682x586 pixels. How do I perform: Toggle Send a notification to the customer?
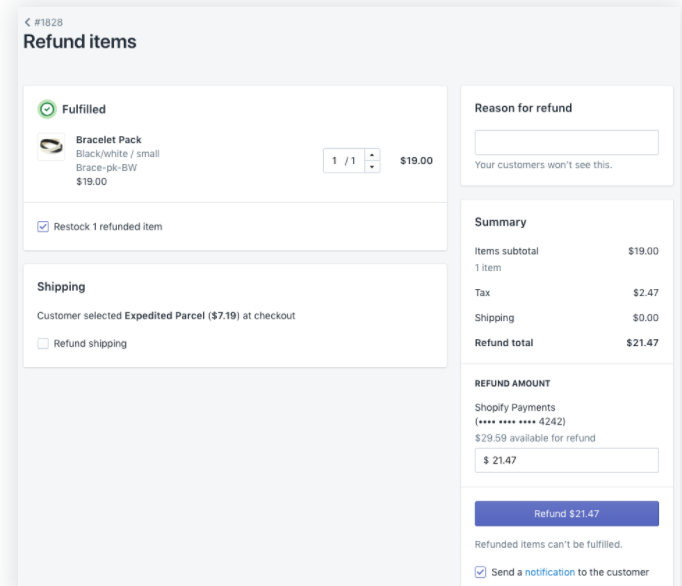tap(480, 572)
